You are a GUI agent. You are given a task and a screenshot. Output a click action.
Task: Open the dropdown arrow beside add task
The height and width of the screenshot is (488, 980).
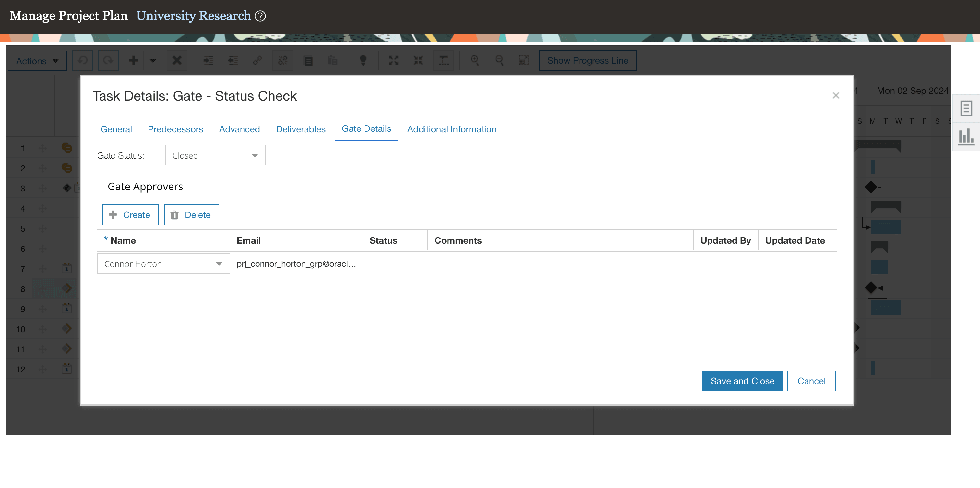coord(152,61)
